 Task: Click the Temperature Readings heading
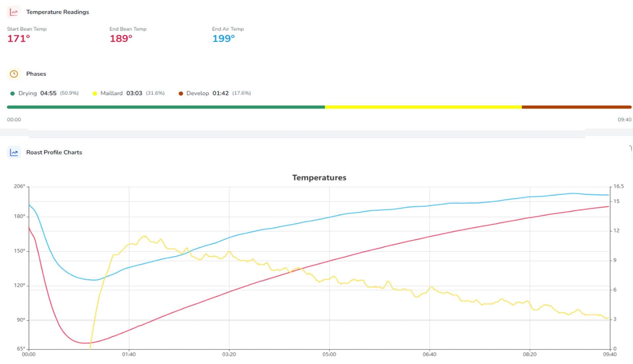pos(58,12)
